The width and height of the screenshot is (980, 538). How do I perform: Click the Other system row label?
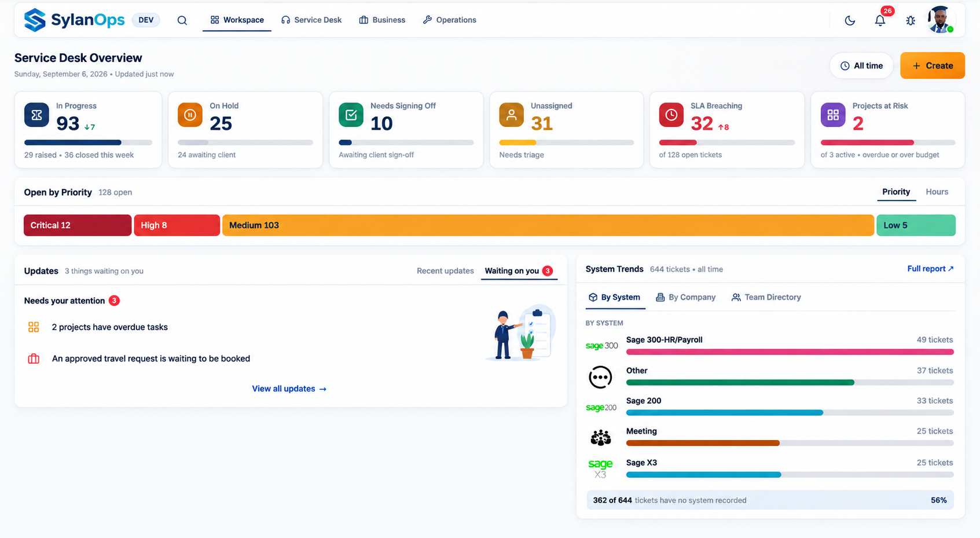[637, 371]
